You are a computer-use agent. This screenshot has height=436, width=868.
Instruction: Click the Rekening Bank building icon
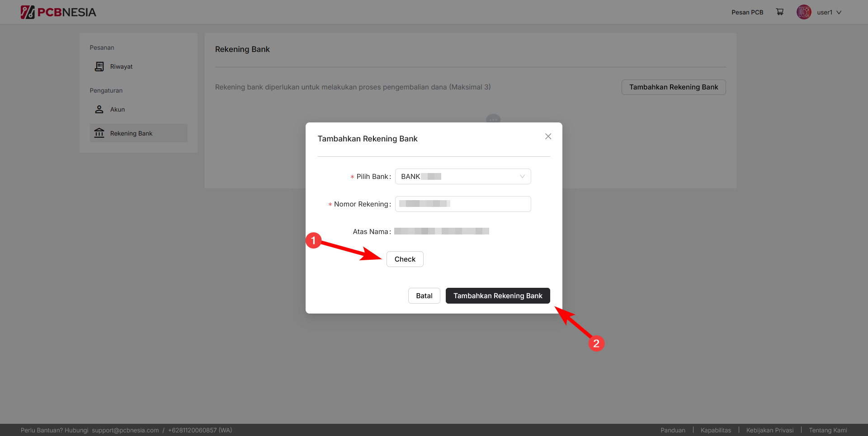[99, 133]
